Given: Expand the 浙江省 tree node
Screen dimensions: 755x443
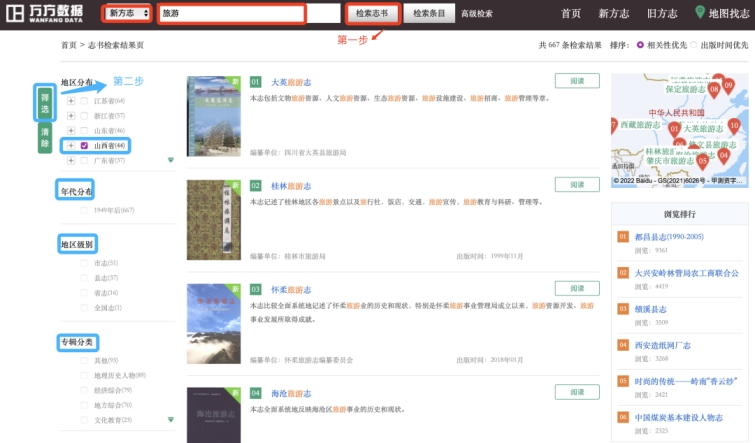Looking at the screenshot, I should click(71, 116).
